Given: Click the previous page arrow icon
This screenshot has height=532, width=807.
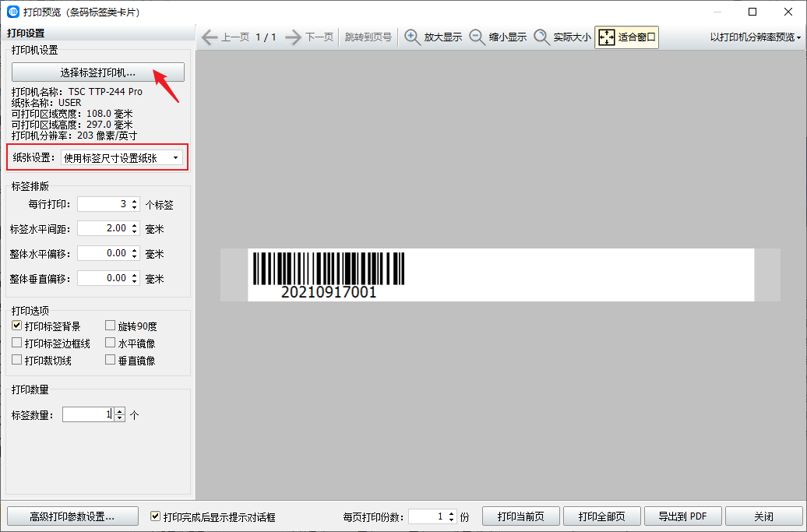Looking at the screenshot, I should click(x=210, y=37).
